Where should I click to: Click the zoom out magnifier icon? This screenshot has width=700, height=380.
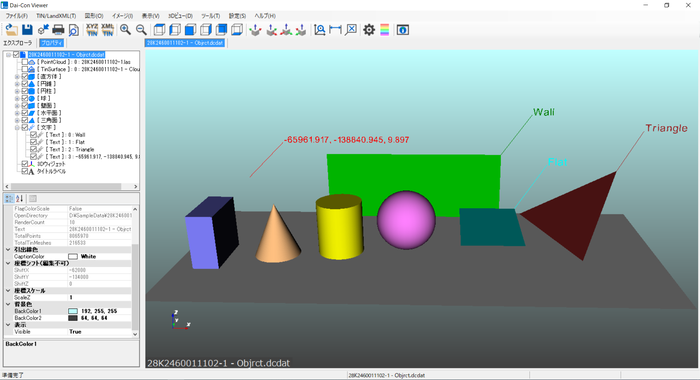[141, 30]
